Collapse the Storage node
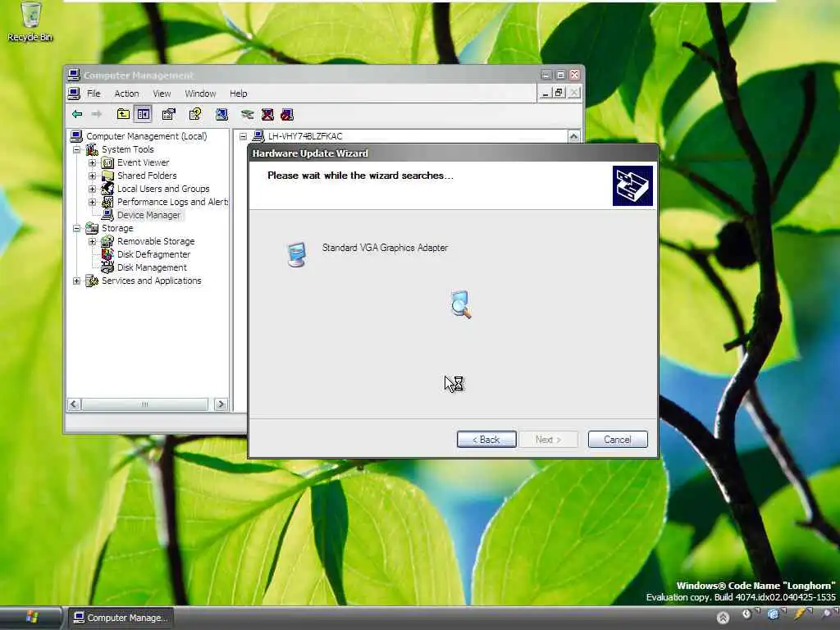Screen dimensions: 840x630 pyautogui.click(x=76, y=228)
